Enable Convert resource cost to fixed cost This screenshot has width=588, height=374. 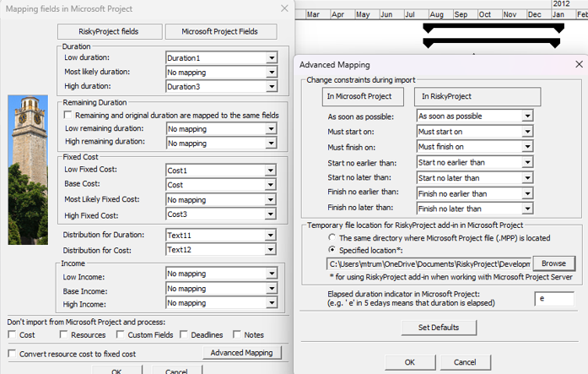click(x=12, y=354)
